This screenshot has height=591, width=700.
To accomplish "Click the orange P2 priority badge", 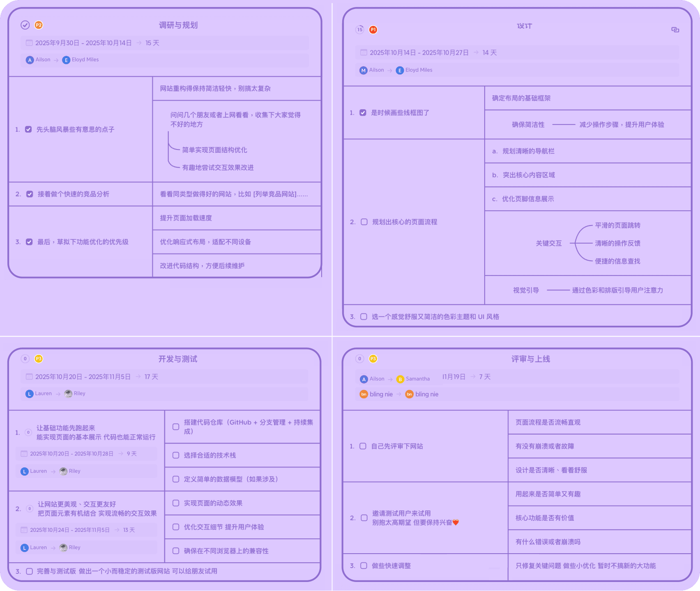I will pyautogui.click(x=39, y=25).
